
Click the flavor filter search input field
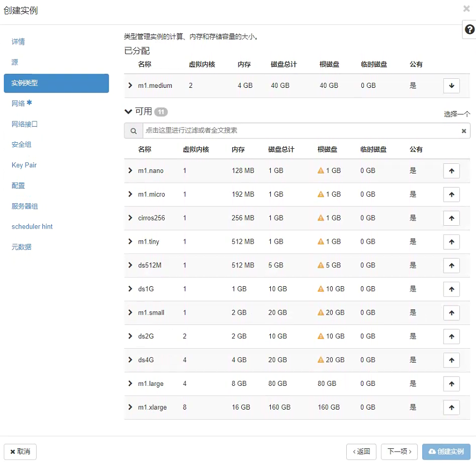(300, 131)
